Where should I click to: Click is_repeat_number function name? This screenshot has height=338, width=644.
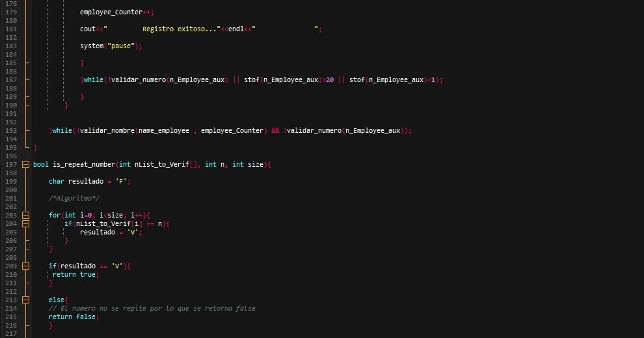point(84,165)
